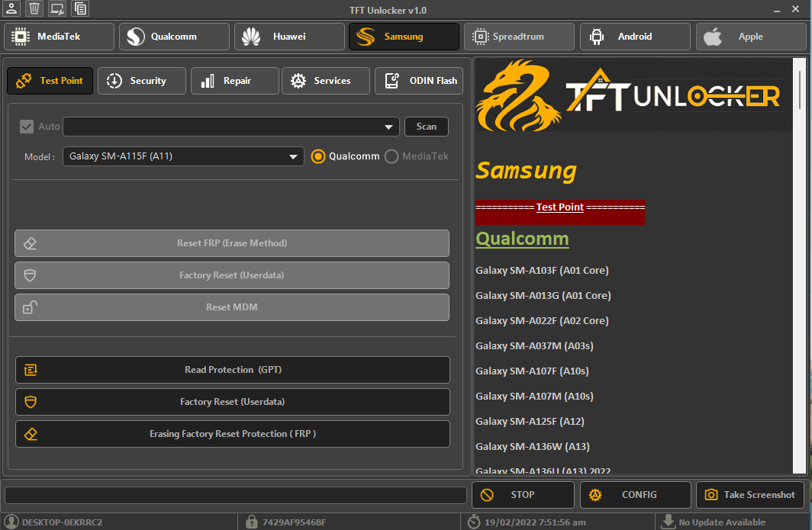Click the Read Protection (GPT) button
The height and width of the screenshot is (530, 812).
[232, 370]
